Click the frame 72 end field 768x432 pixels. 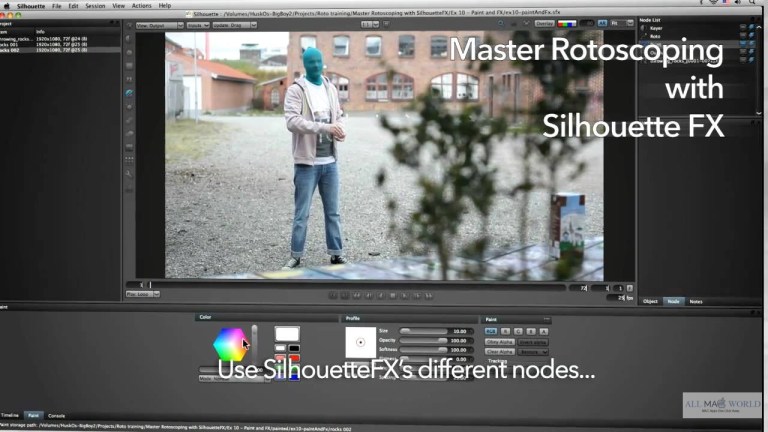(578, 288)
